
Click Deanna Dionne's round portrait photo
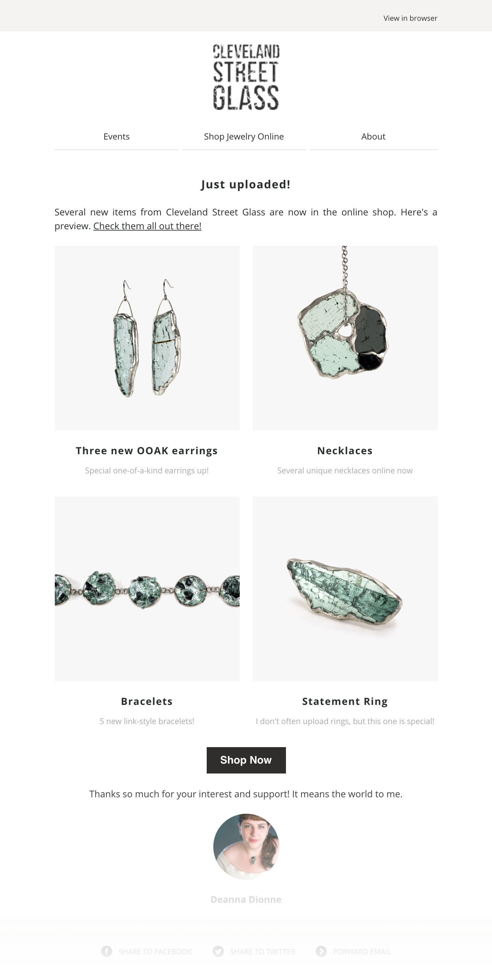coord(246,847)
